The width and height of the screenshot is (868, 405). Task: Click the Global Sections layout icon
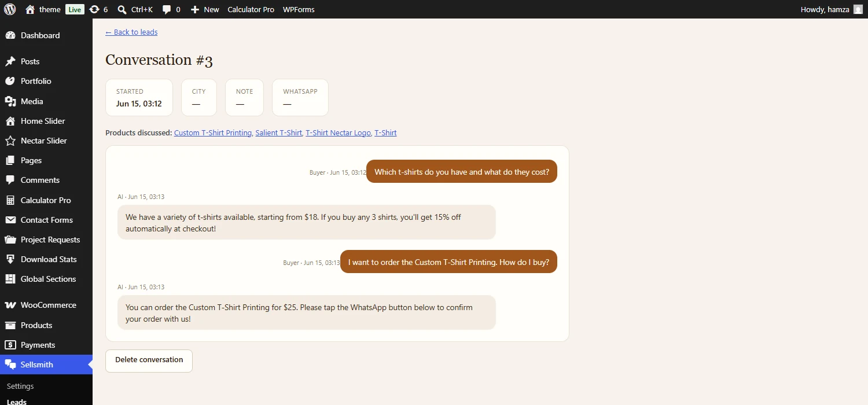click(10, 279)
